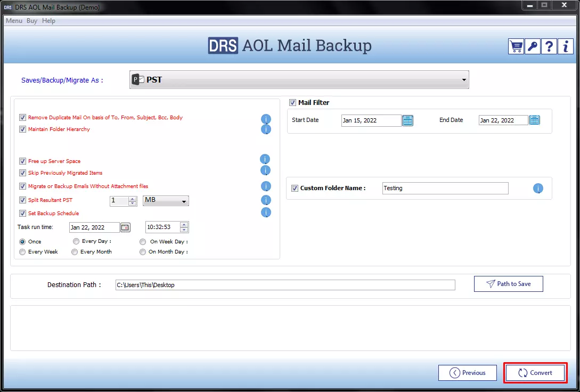Toggle Maintain Folder Hierarchy checkbox
The height and width of the screenshot is (392, 580).
pyautogui.click(x=22, y=129)
